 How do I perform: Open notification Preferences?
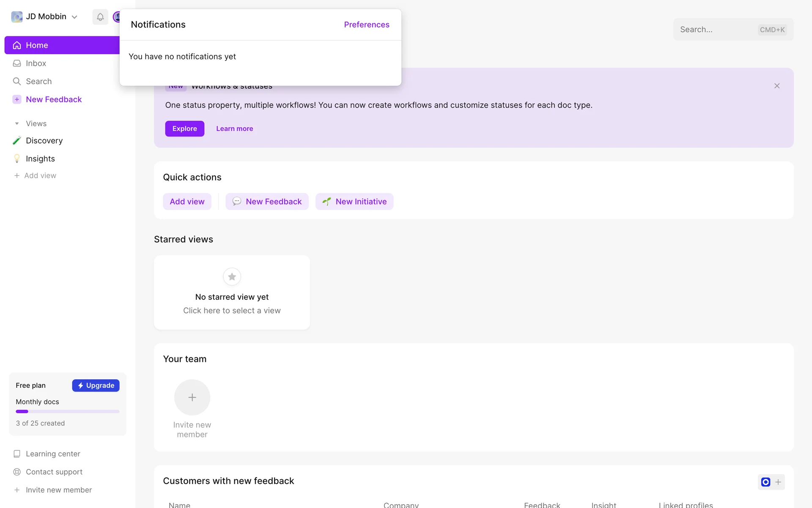pyautogui.click(x=366, y=25)
